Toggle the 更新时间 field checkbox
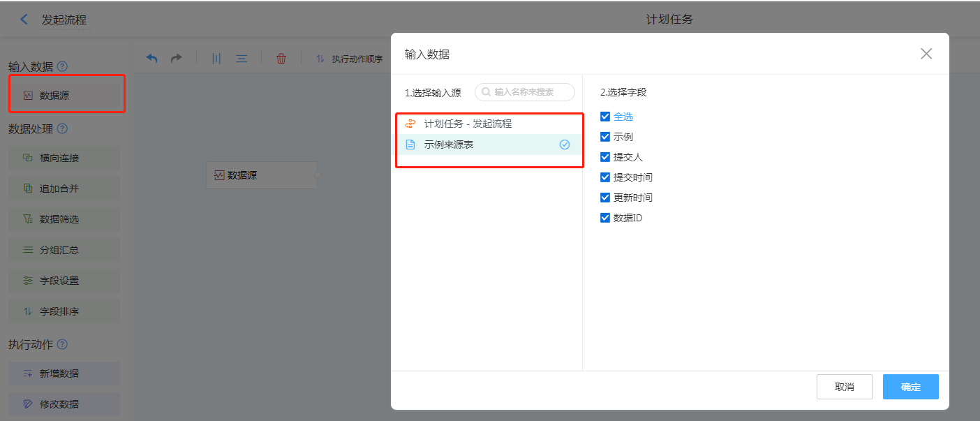The image size is (980, 421). pos(605,198)
